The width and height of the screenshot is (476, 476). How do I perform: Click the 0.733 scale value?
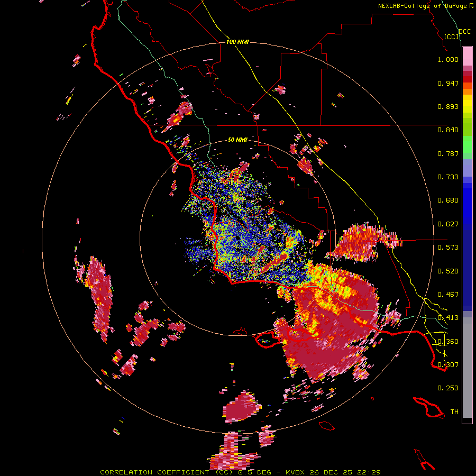pos(448,177)
